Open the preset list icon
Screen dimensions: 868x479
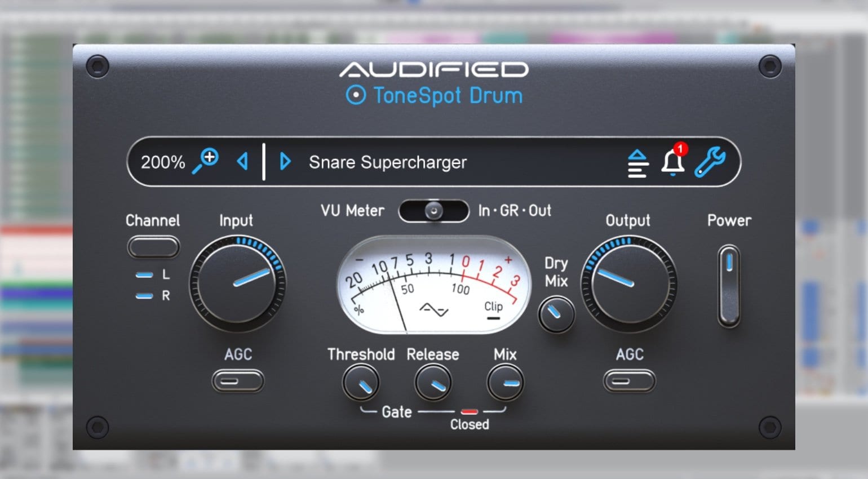(637, 162)
